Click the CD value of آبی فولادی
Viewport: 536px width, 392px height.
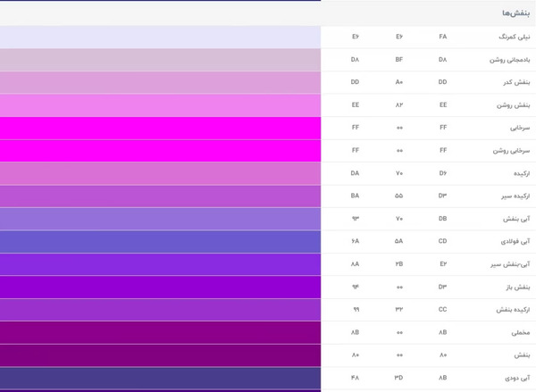tap(443, 241)
